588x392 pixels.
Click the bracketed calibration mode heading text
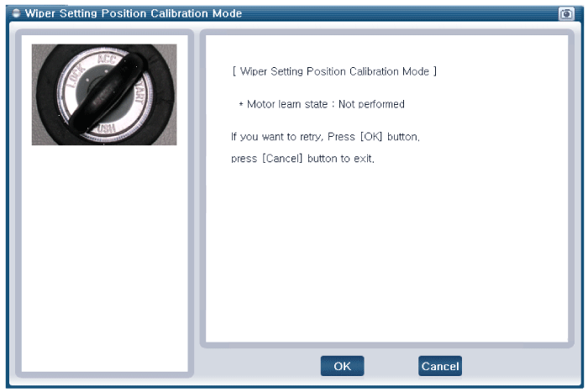tap(333, 71)
